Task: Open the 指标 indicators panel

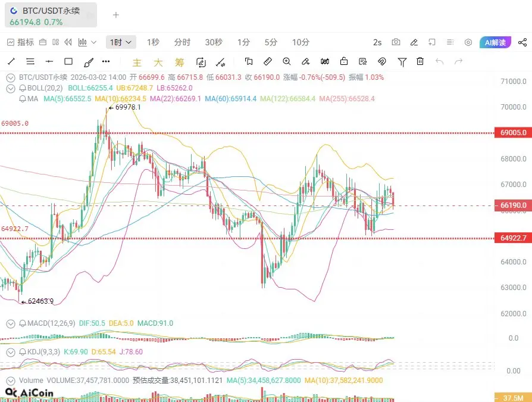Action: pyautogui.click(x=20, y=42)
